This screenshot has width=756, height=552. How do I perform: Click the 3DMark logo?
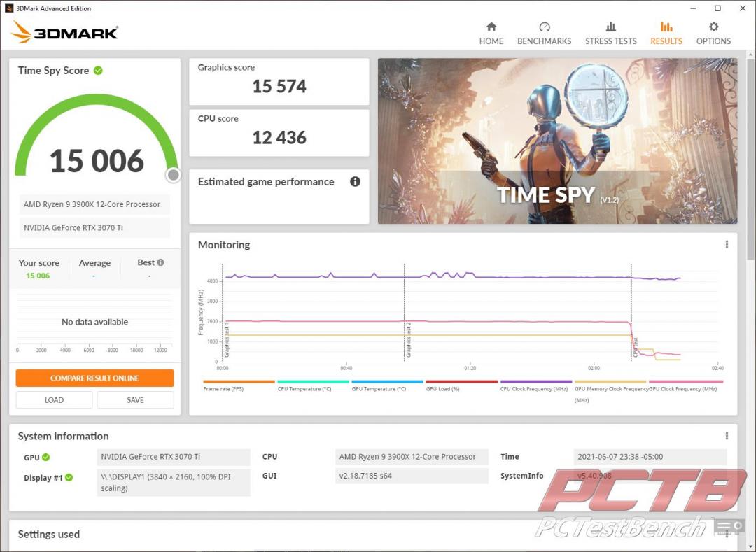[x=64, y=32]
